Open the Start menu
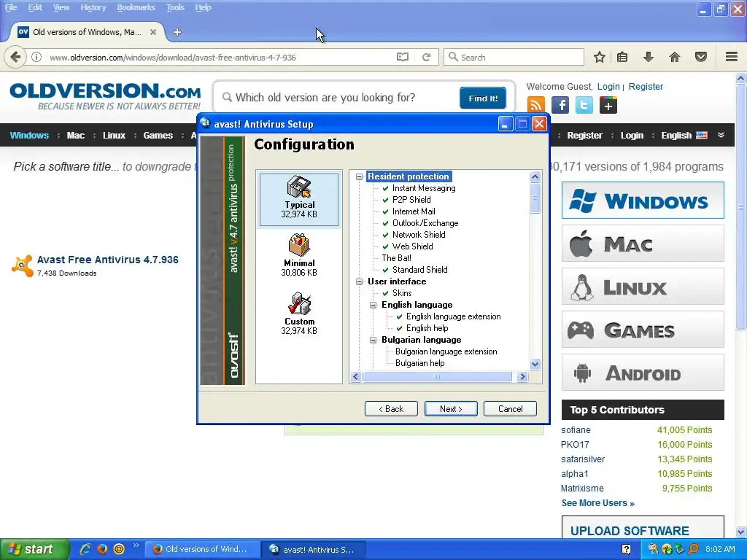This screenshot has height=560, width=747. tap(34, 549)
